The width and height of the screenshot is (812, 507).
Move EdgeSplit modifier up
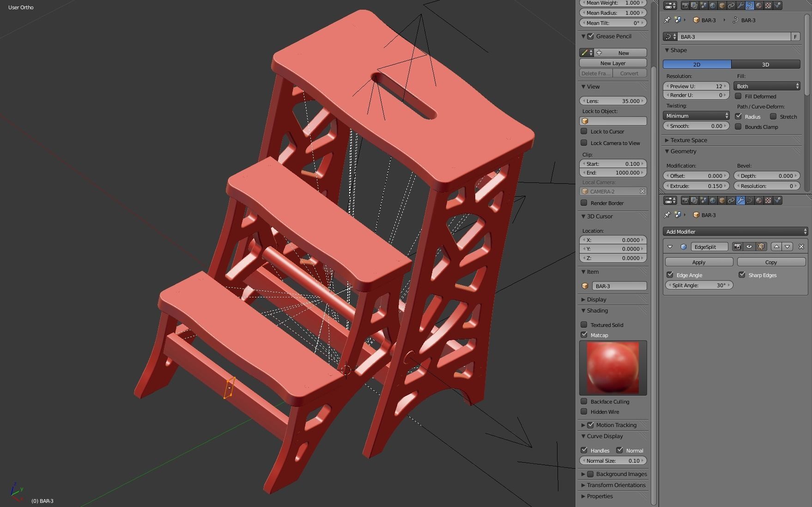[x=776, y=247]
